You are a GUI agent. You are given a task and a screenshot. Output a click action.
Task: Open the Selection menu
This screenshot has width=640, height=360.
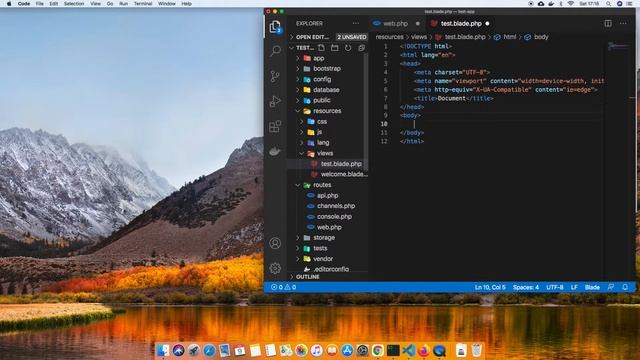(x=74, y=3)
